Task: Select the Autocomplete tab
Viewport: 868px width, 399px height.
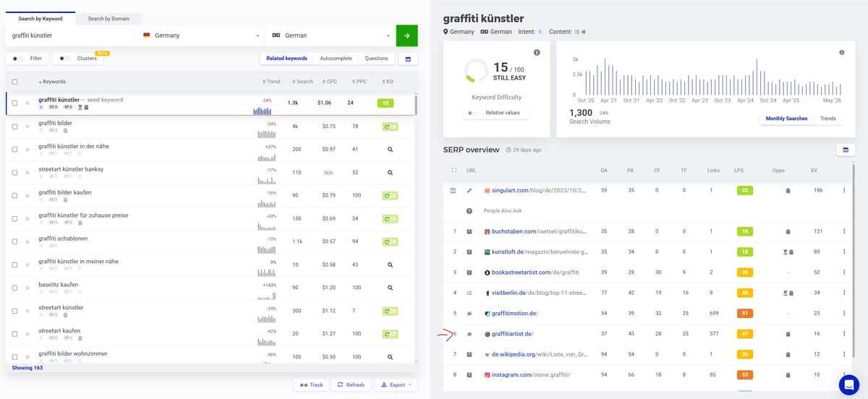Action: (x=336, y=59)
